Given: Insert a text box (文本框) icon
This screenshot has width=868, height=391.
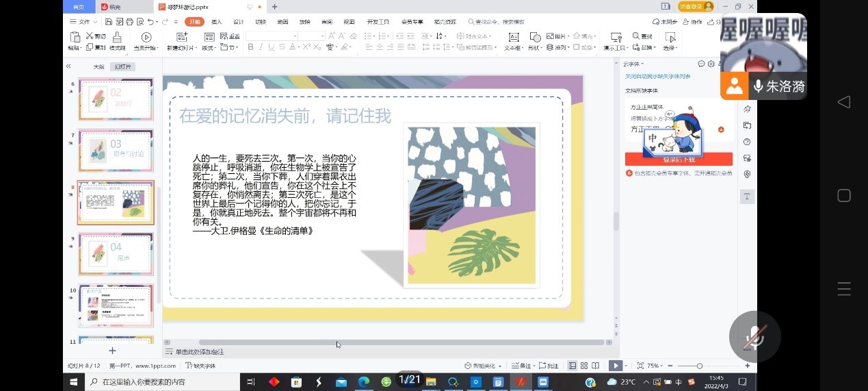Looking at the screenshot, I should (x=513, y=37).
